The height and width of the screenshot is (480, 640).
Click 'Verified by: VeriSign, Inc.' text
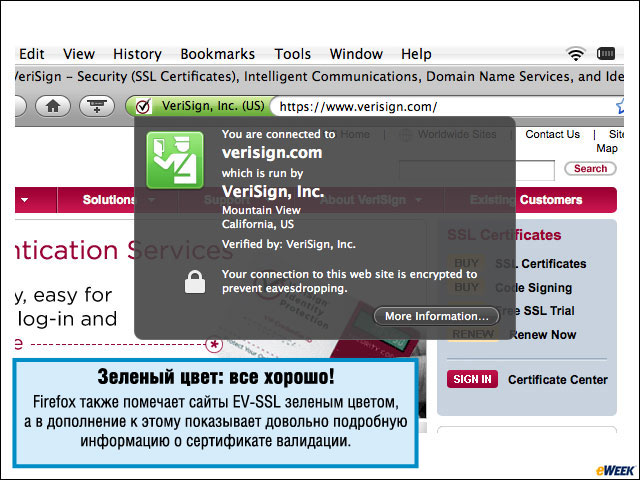(x=289, y=244)
